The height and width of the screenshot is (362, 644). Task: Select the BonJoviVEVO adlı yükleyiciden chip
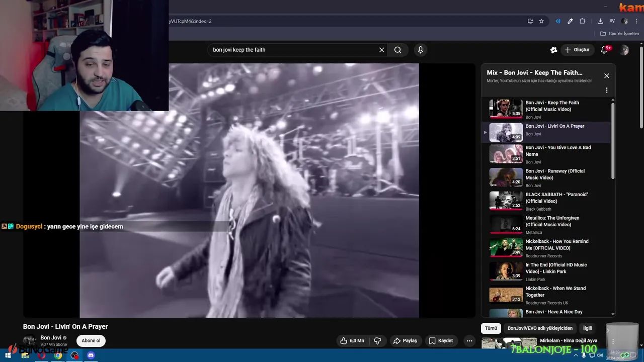coord(540,328)
